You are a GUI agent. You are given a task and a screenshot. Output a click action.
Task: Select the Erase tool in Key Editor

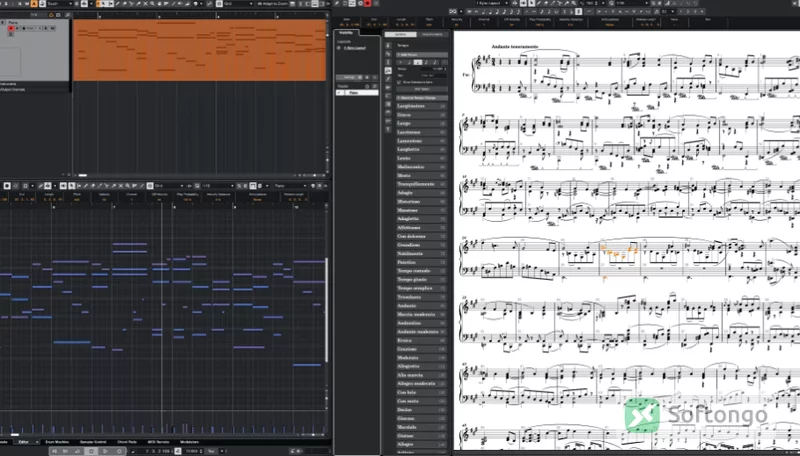point(93,186)
